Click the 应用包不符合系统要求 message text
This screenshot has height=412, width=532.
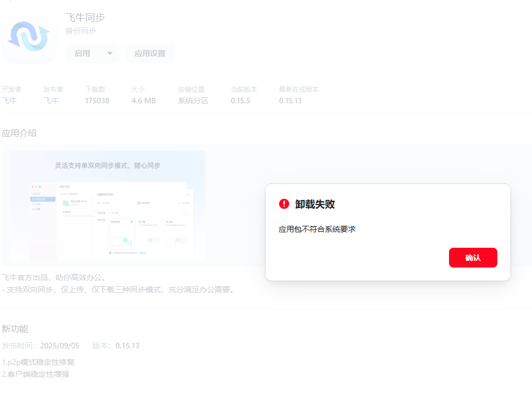tap(317, 229)
